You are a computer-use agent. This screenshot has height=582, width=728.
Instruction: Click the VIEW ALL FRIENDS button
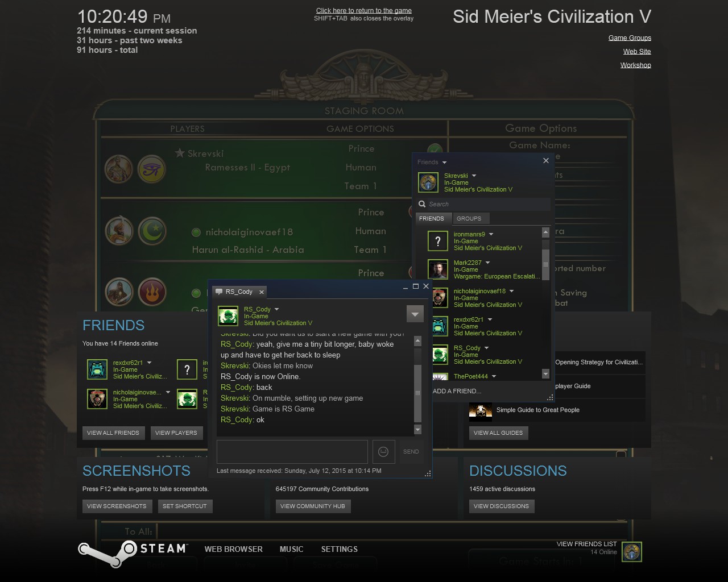[113, 433]
